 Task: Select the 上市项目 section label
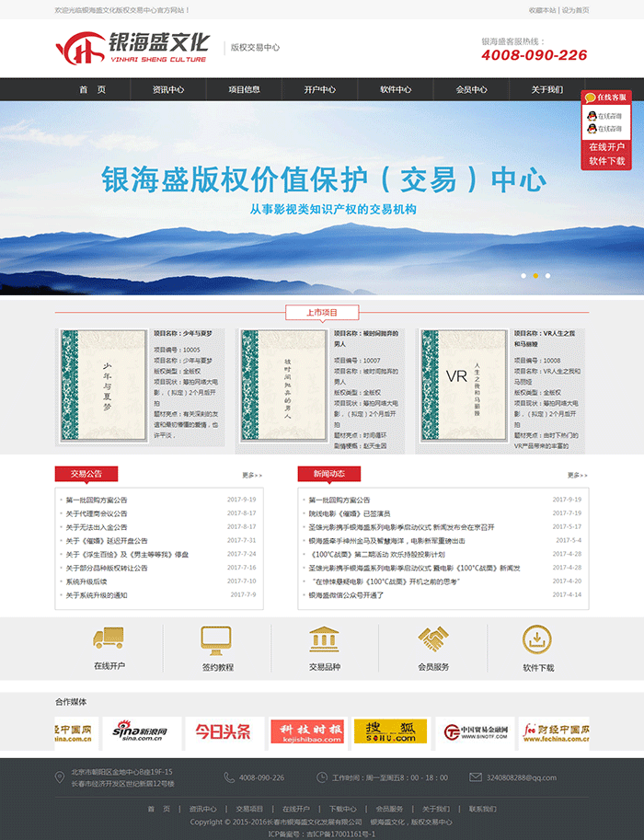322,312
